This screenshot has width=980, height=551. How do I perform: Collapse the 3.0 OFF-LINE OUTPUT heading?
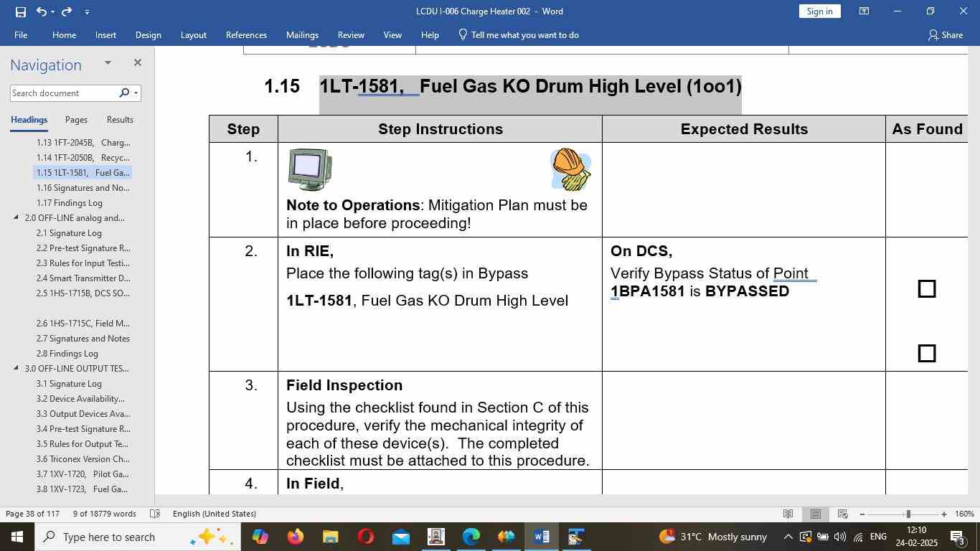[17, 369]
